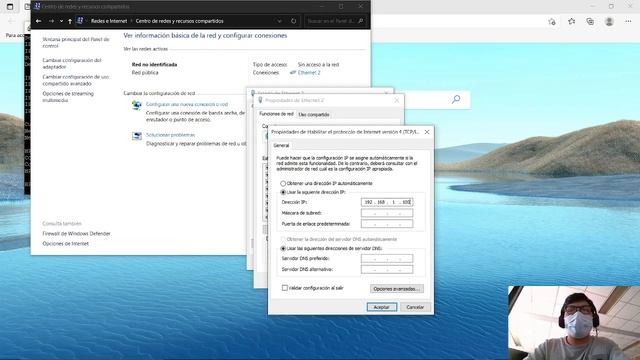Image resolution: width=640 pixels, height=360 pixels.
Task: Close the TCP/IPv4 properties dialog
Action: point(427,132)
